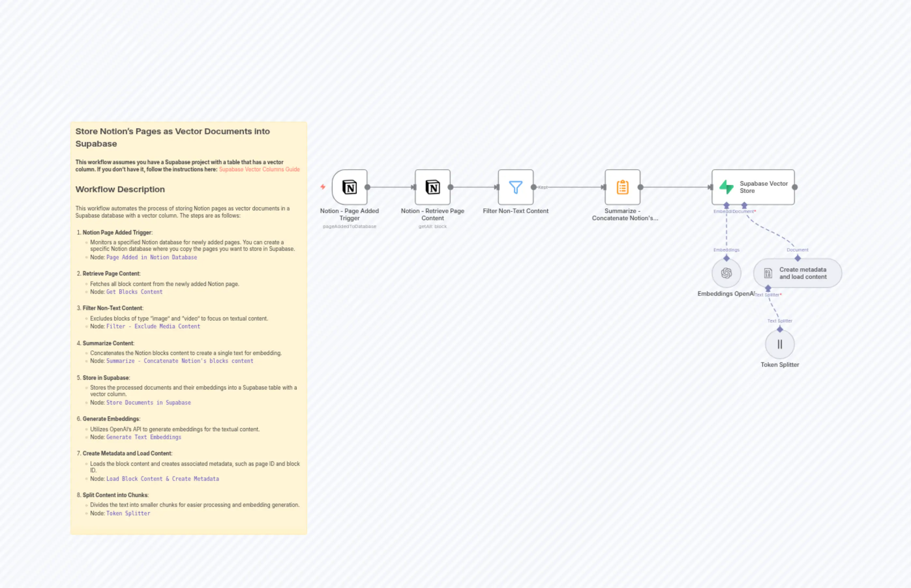
Task: Open the Notion - Retrieve Page Content node
Action: point(432,187)
